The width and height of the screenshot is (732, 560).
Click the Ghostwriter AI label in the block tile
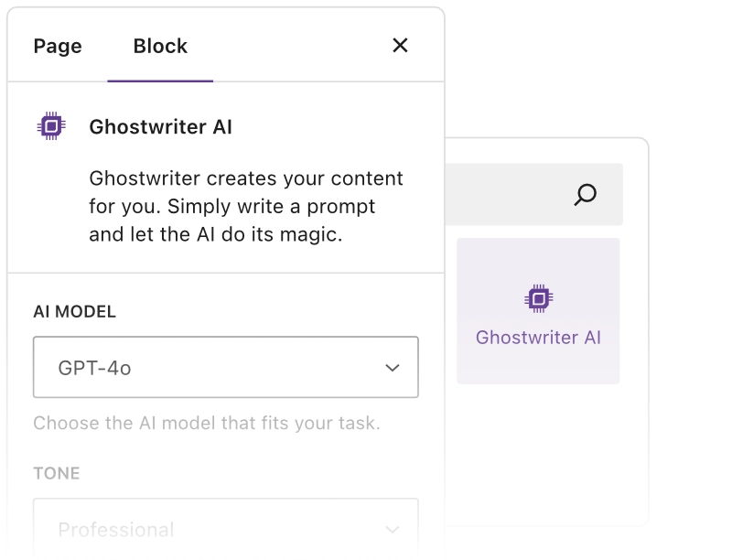point(538,338)
